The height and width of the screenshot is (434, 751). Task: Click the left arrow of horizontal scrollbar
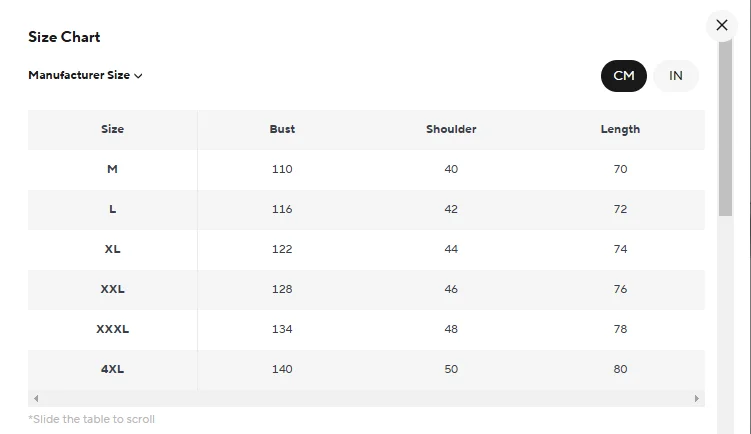click(x=36, y=398)
